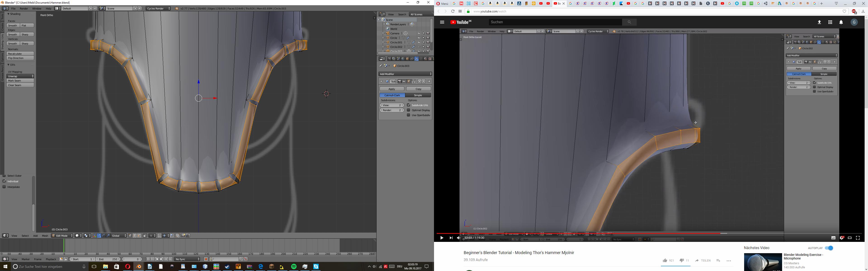
Task: Switch to vertex select mode
Action: 130,236
